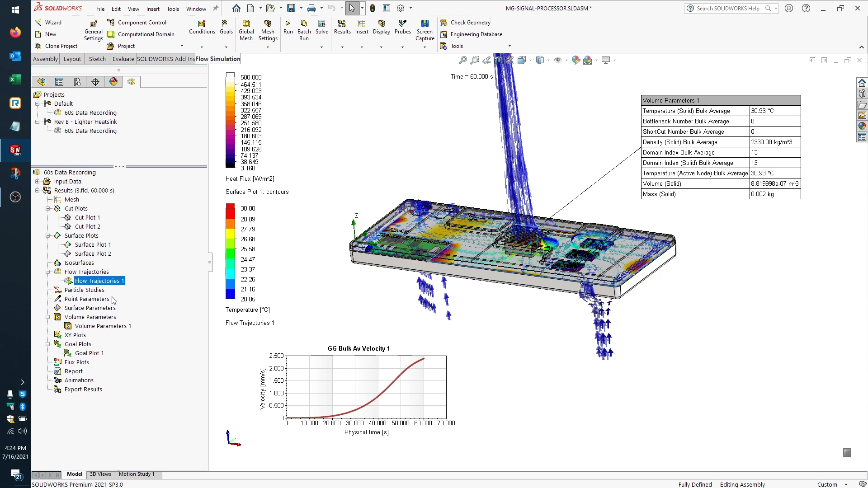Click the Temperature color legend bar

click(230, 251)
